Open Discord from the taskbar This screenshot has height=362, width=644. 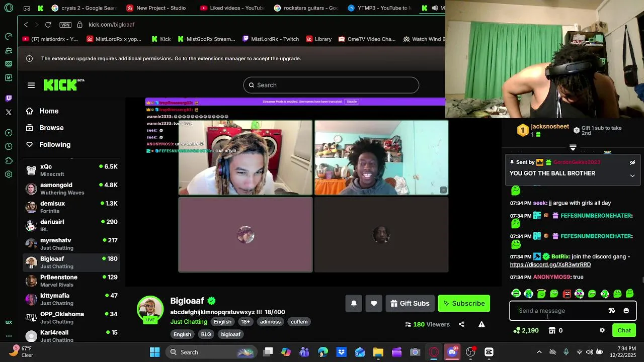[x=452, y=352]
